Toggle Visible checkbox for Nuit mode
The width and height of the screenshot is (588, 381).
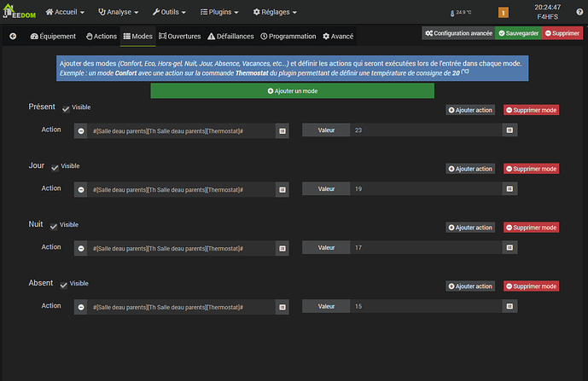[54, 226]
